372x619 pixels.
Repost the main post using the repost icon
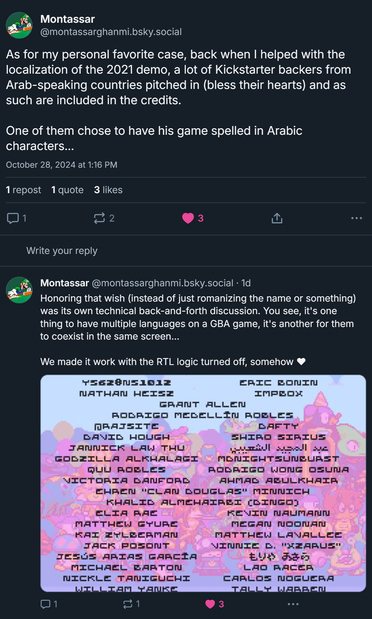point(100,218)
